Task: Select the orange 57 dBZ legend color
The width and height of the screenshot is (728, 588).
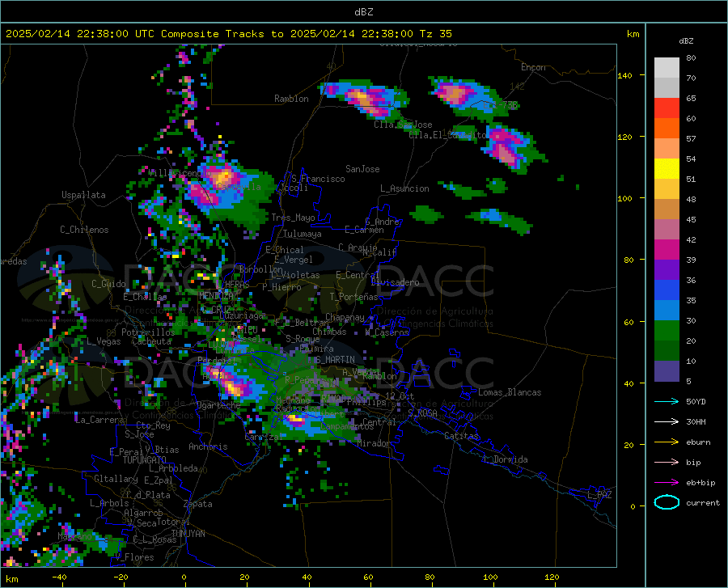Action: pyautogui.click(x=667, y=128)
